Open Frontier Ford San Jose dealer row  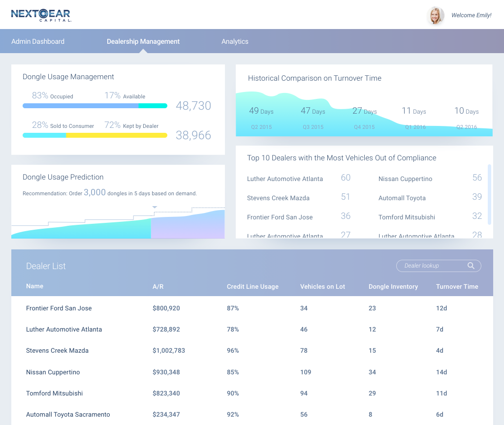(x=252, y=308)
